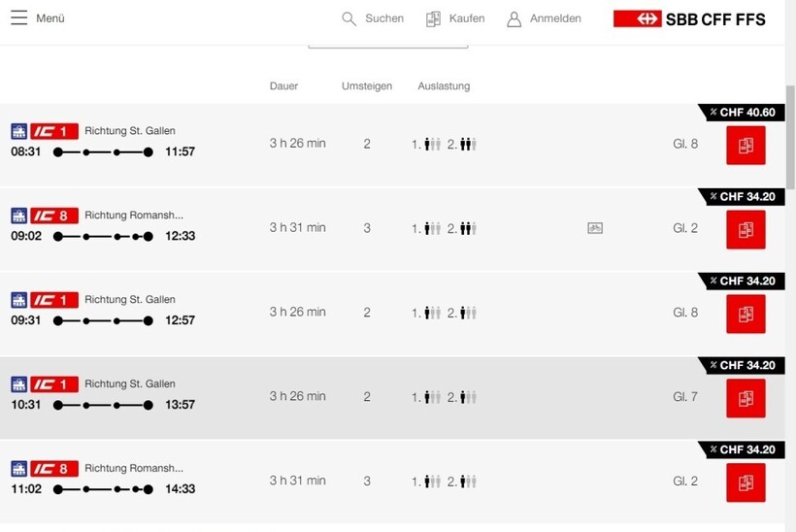Click red ticket button for 11:02 connection
This screenshot has width=796, height=532.
coord(746,482)
